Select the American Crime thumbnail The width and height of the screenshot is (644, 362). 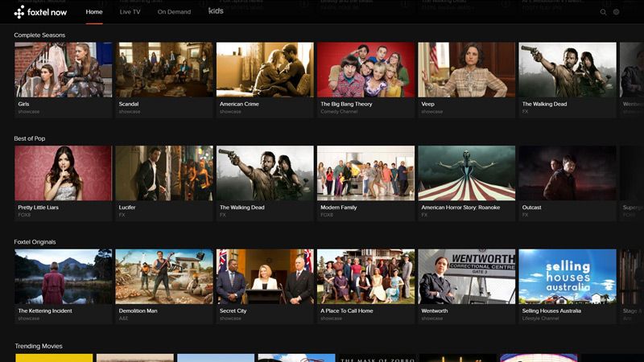click(x=265, y=70)
